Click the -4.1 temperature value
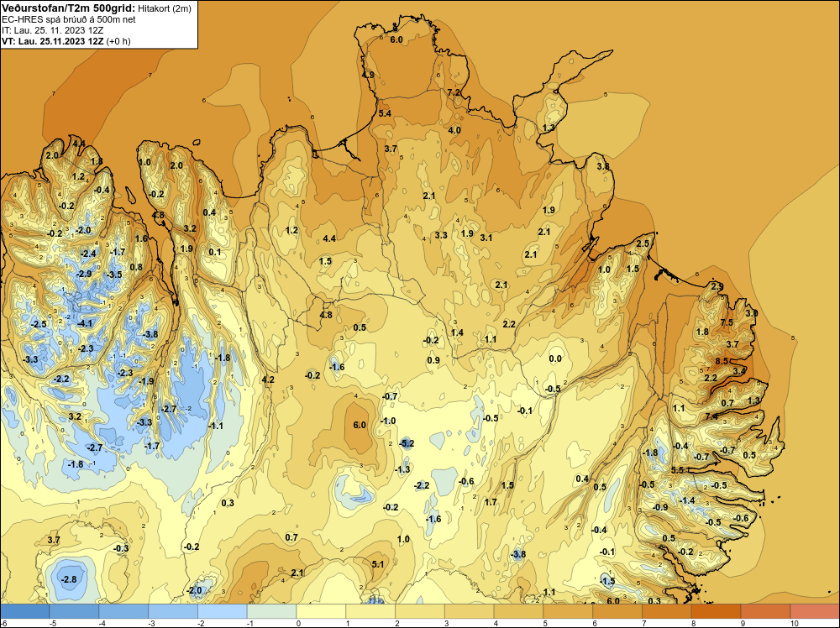840x628 pixels. coord(85,323)
